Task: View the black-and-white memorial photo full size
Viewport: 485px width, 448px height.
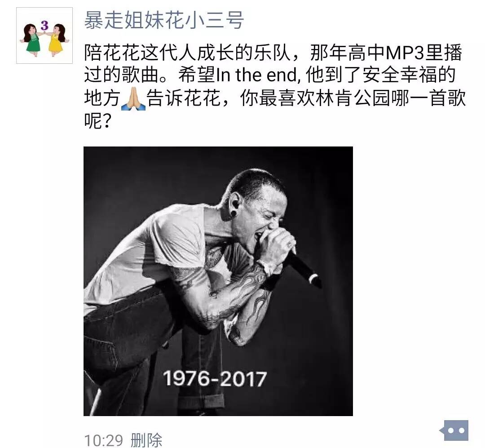Action: point(218,281)
